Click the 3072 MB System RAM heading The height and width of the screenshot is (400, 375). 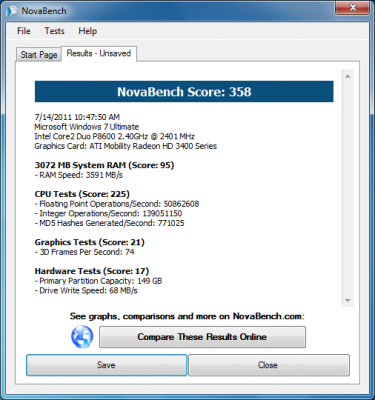(x=104, y=165)
